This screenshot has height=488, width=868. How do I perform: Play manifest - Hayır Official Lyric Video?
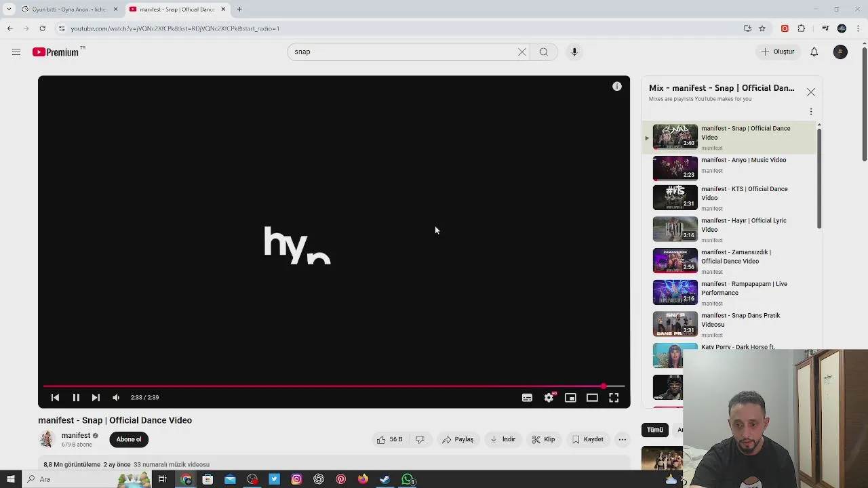(729, 229)
